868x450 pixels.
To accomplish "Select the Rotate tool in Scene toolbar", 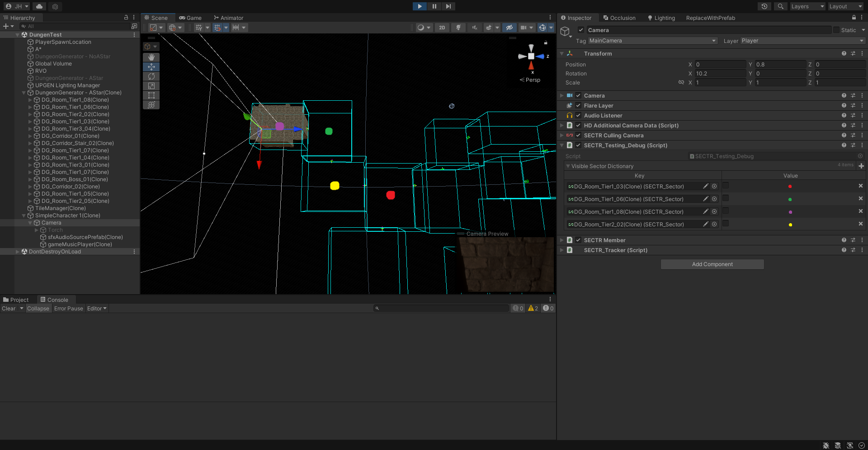I will point(151,76).
